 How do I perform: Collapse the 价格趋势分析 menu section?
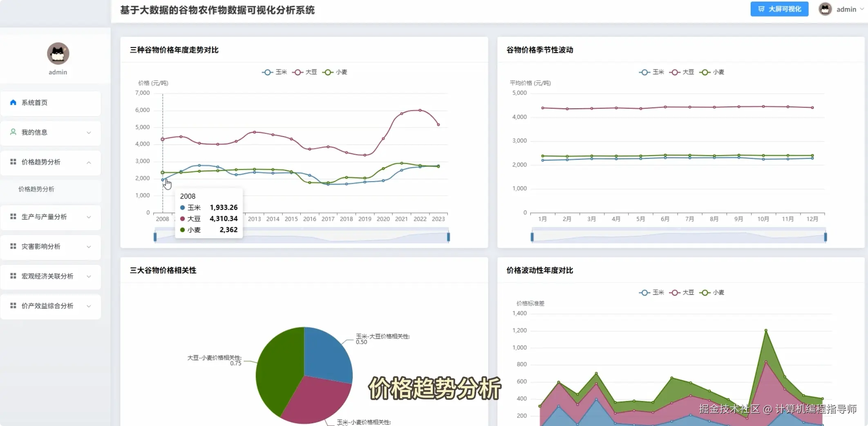click(51, 161)
